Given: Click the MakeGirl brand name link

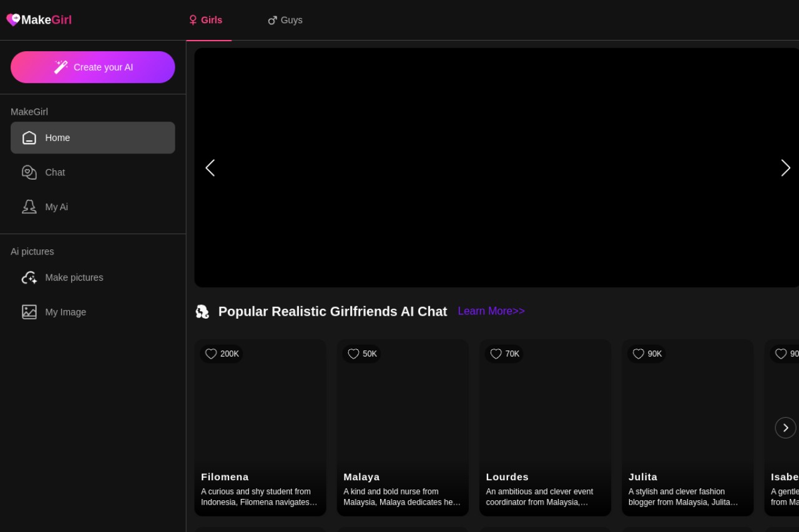Looking at the screenshot, I should [46, 20].
